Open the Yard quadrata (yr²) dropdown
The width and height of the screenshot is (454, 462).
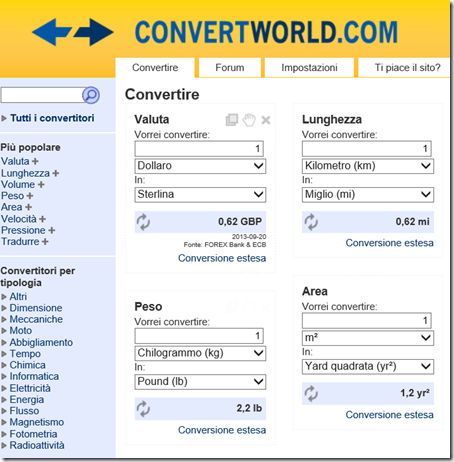coord(368,367)
